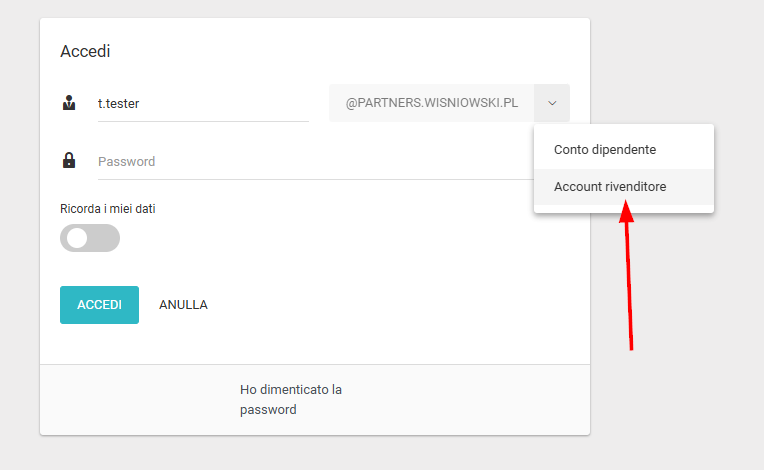Expand the domain chevron arrow

coord(552,103)
